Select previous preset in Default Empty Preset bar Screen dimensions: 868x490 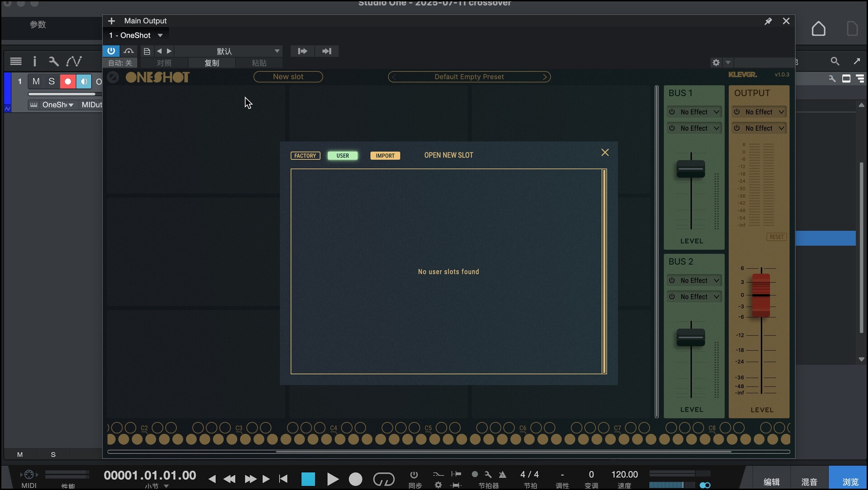[x=394, y=77]
